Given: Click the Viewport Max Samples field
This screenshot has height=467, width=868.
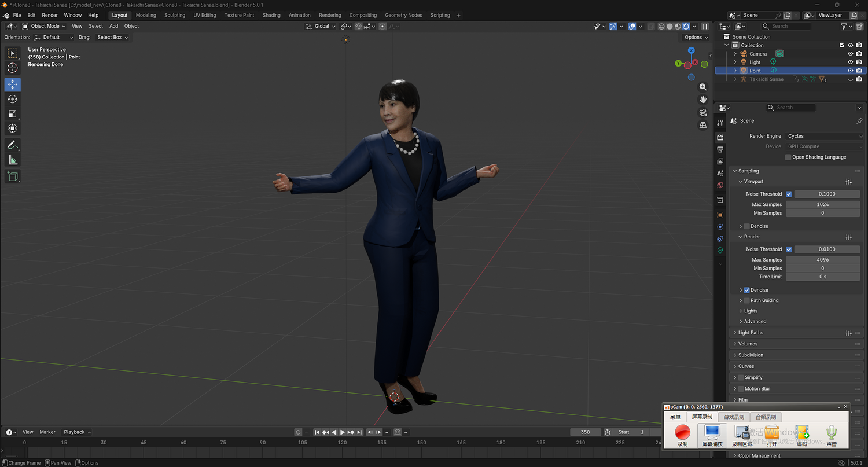Looking at the screenshot, I should click(x=823, y=204).
